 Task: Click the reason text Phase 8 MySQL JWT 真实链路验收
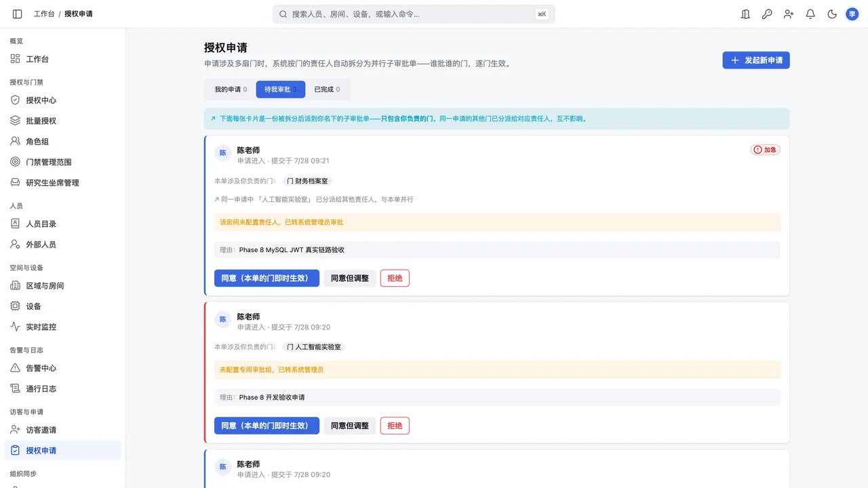tap(292, 250)
